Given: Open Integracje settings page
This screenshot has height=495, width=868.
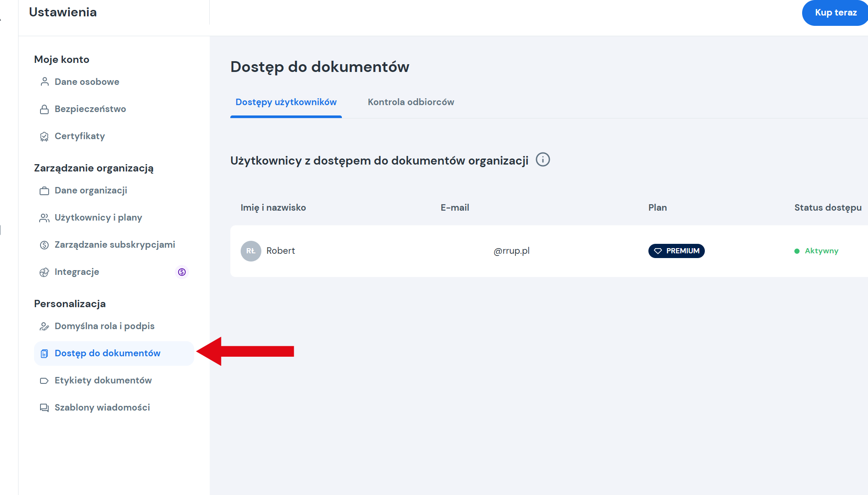Looking at the screenshot, I should pos(77,272).
